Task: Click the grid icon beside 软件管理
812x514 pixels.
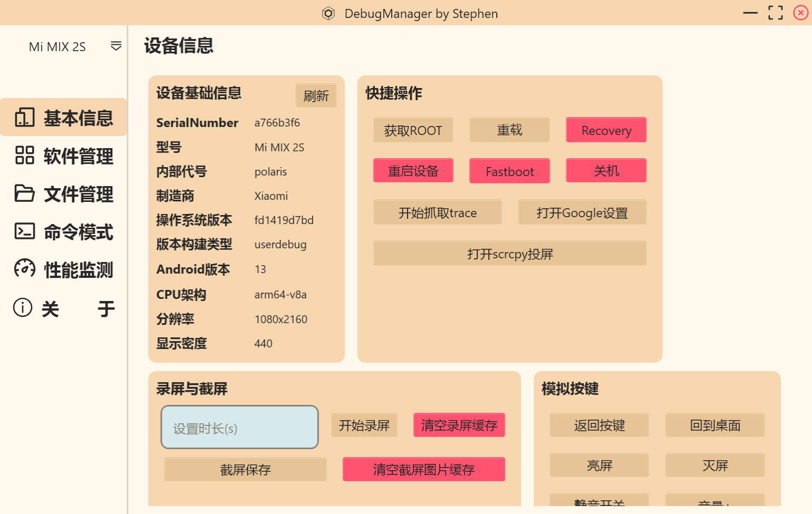Action: coord(25,156)
